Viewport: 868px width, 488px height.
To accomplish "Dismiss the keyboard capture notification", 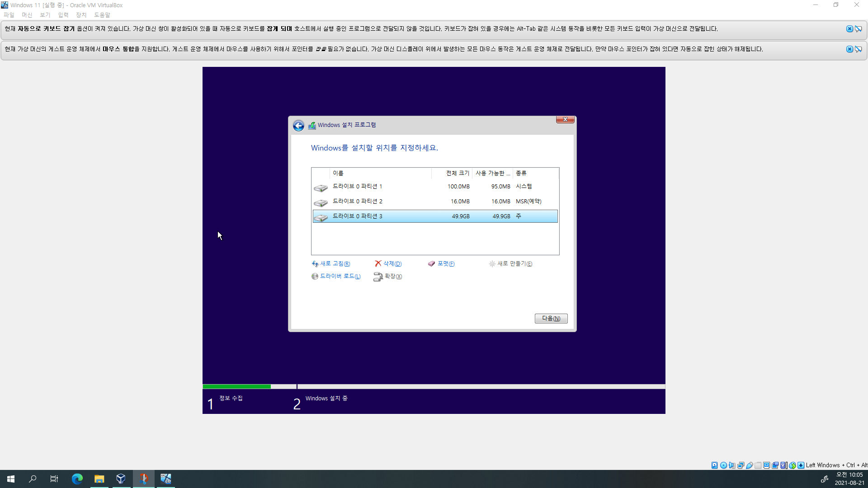I will pyautogui.click(x=849, y=29).
